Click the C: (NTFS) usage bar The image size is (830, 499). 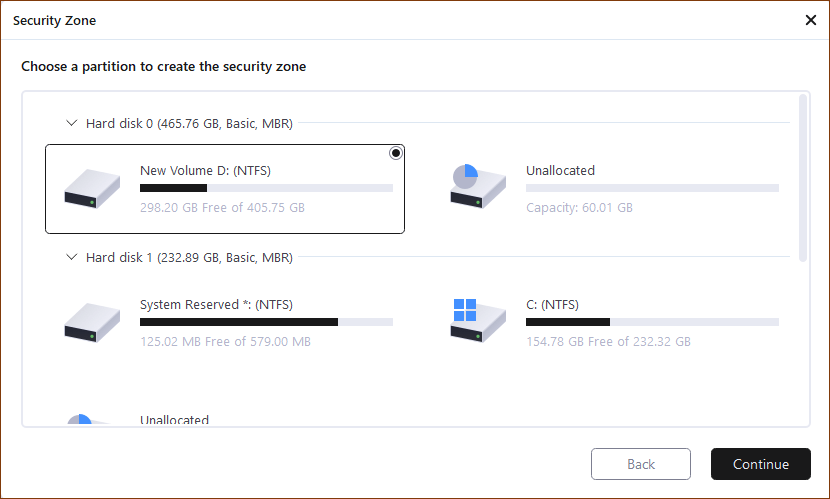652,322
